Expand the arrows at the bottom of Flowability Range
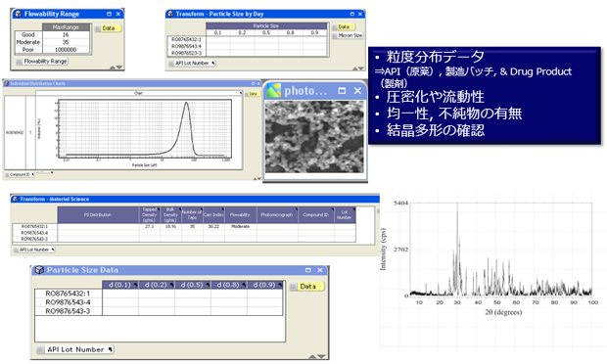Image resolution: width=607 pixels, height=364 pixels. click(117, 68)
